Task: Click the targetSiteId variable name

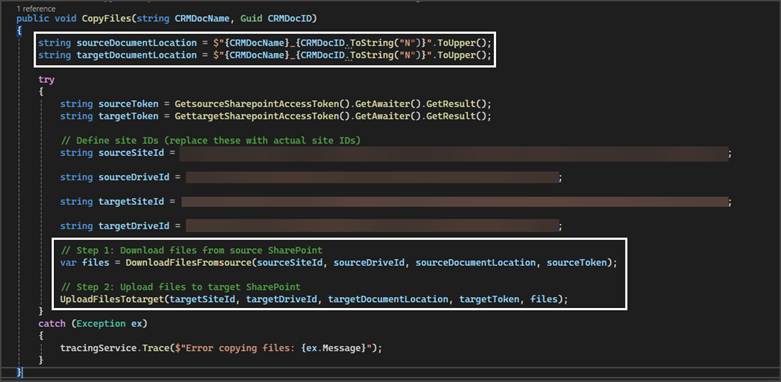Action: click(x=131, y=202)
